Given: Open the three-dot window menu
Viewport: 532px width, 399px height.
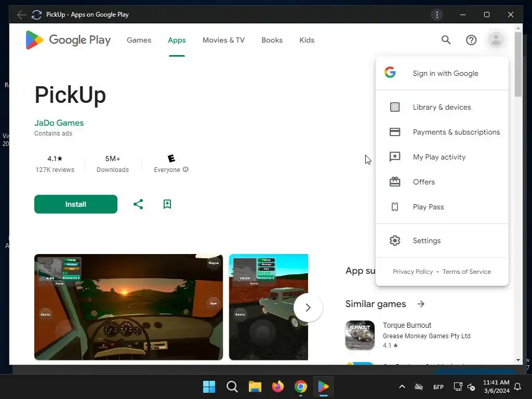Looking at the screenshot, I should (437, 15).
